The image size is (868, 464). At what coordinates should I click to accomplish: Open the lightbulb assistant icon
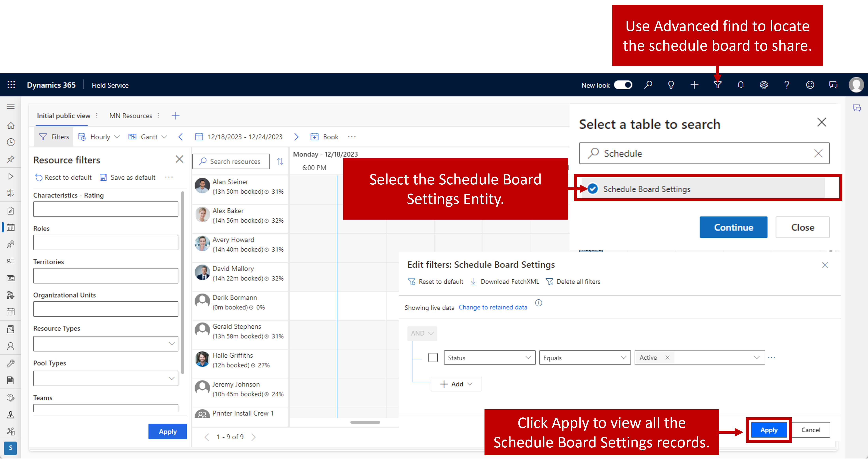point(671,85)
